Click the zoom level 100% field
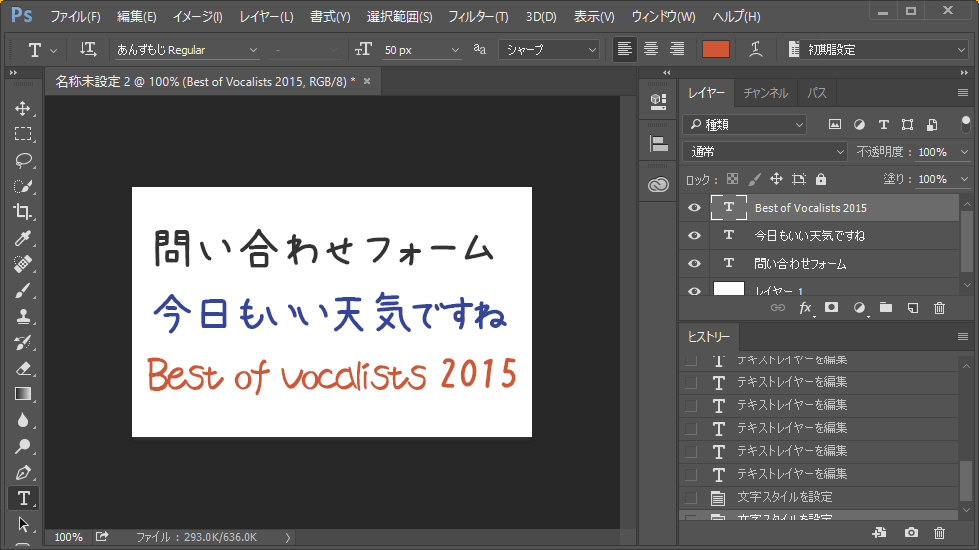979x550 pixels. point(68,537)
